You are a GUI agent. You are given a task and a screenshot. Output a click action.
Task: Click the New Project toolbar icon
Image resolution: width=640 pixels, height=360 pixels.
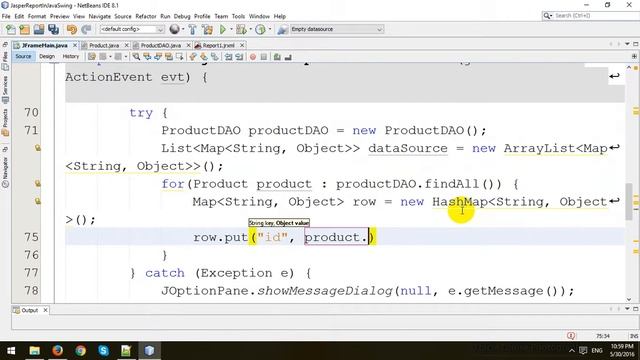coord(24,29)
